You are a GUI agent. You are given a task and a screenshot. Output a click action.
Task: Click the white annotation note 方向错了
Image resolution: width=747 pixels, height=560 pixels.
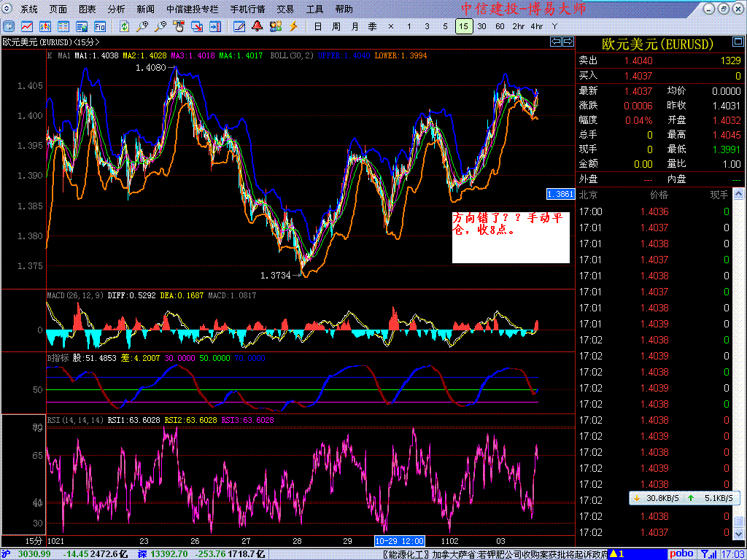tap(511, 238)
